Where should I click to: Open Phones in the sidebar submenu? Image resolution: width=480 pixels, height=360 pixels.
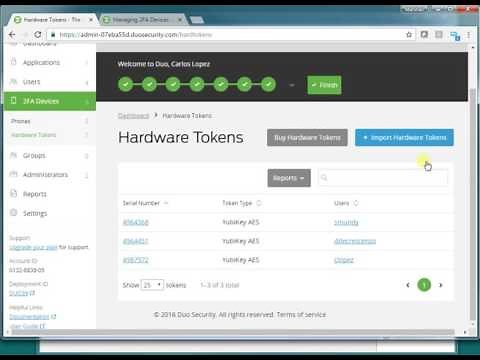21,121
